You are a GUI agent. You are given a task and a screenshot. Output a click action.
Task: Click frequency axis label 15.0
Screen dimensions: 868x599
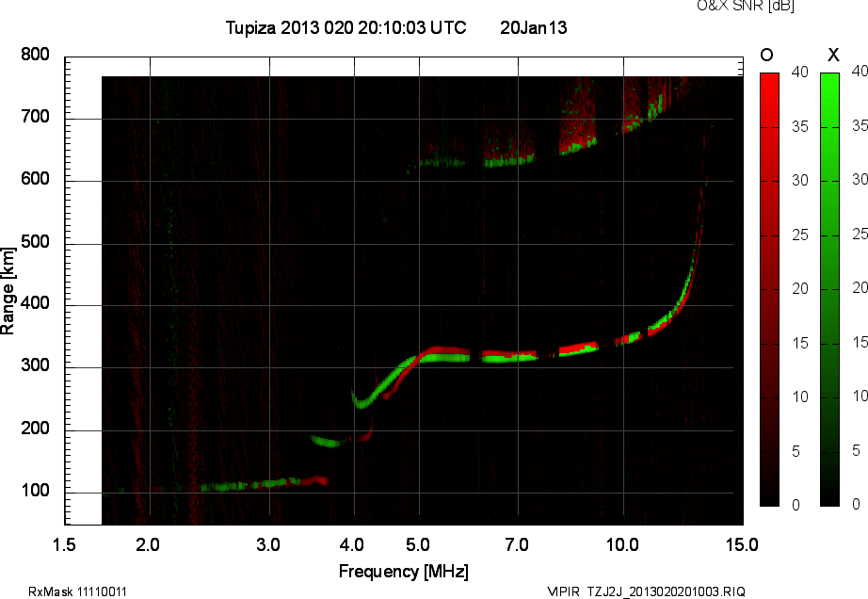[x=742, y=545]
